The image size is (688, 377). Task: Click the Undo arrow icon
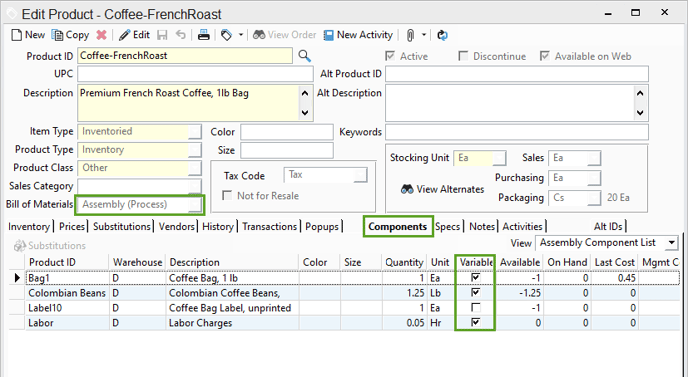click(181, 35)
